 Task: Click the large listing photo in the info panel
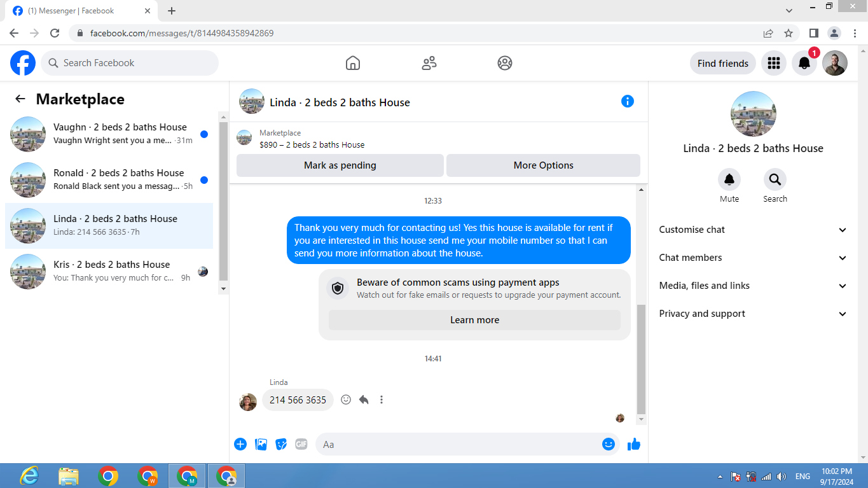coord(754,114)
